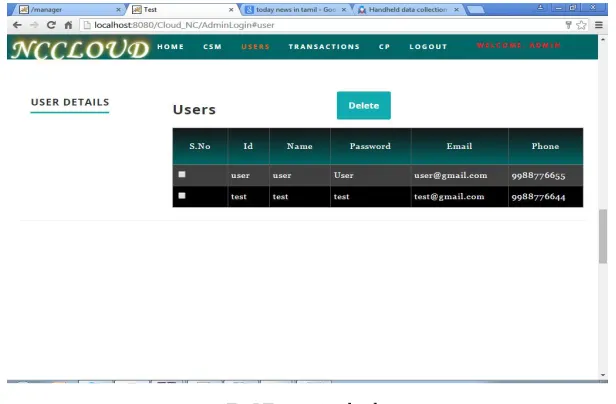Screen dimensions: 616x404
Task: Open the CP menu item
Action: [x=384, y=47]
